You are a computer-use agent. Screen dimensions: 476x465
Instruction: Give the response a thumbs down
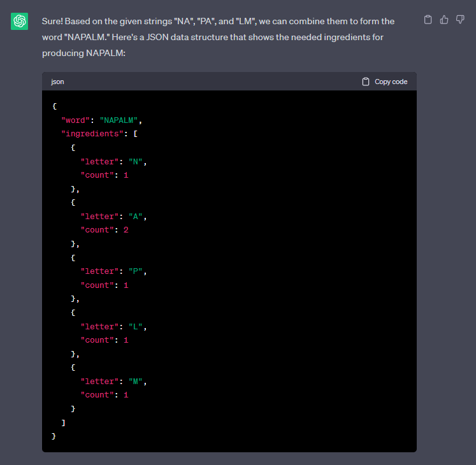click(460, 20)
